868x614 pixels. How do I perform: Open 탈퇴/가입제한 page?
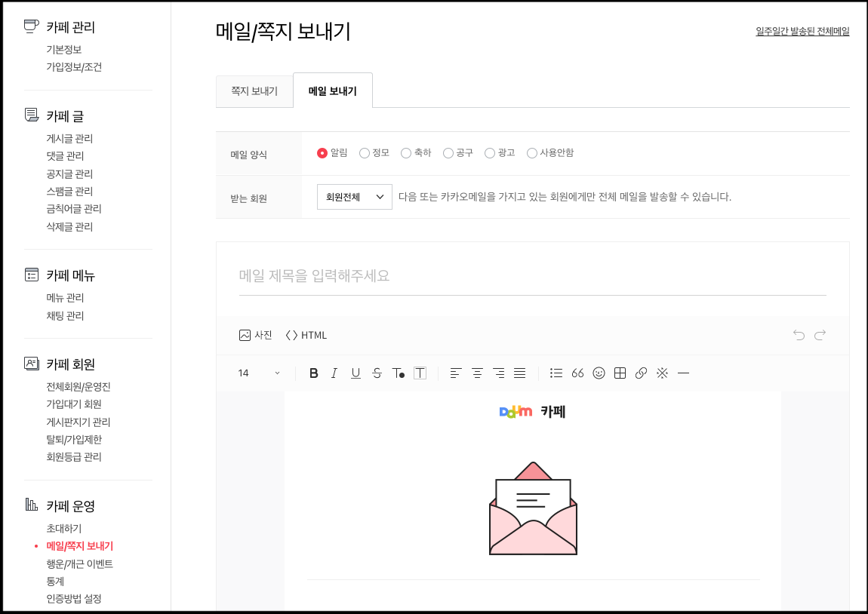coord(74,439)
